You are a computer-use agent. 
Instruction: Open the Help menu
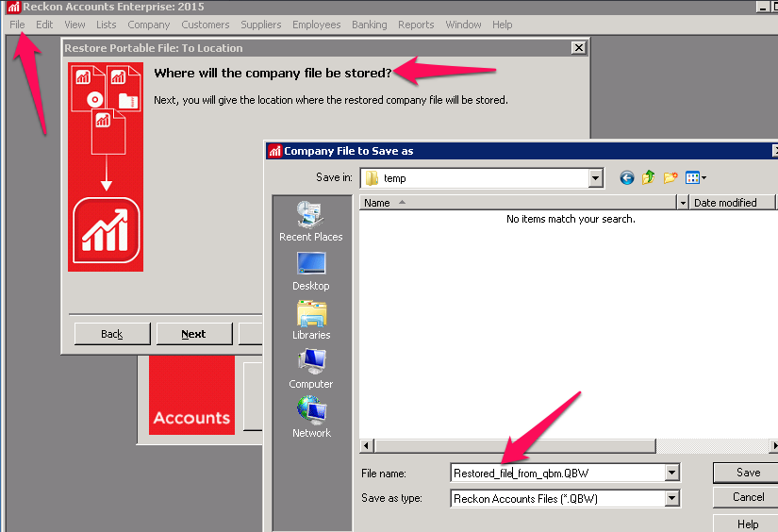[x=502, y=25]
